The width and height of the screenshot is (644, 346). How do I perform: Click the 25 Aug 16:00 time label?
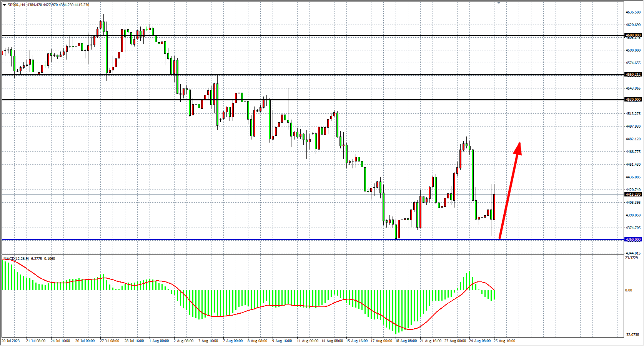pos(504,341)
